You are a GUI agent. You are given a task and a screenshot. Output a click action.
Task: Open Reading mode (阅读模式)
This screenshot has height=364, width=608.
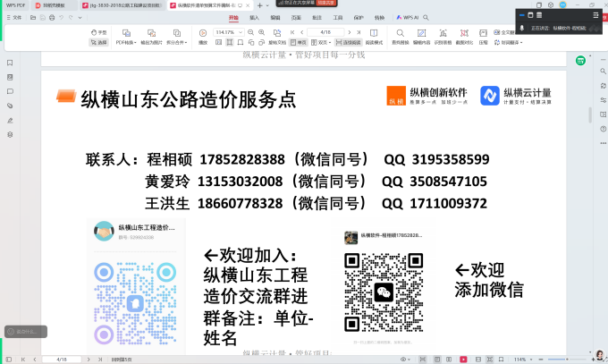(x=374, y=38)
